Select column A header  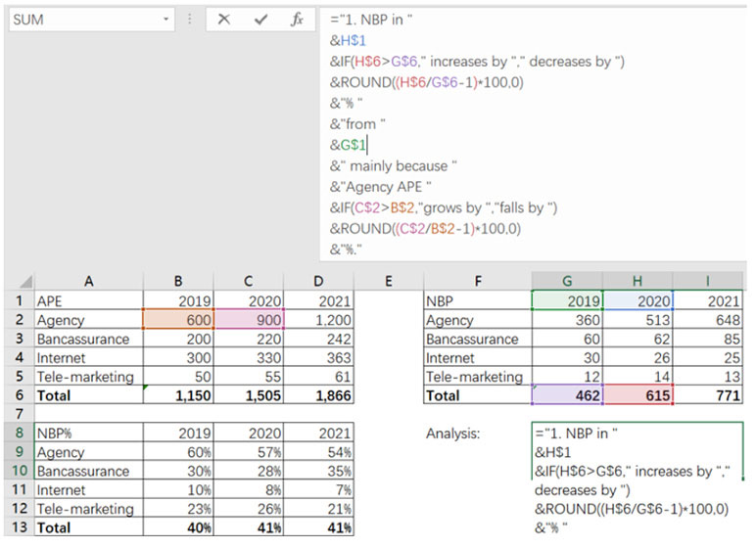[88, 282]
